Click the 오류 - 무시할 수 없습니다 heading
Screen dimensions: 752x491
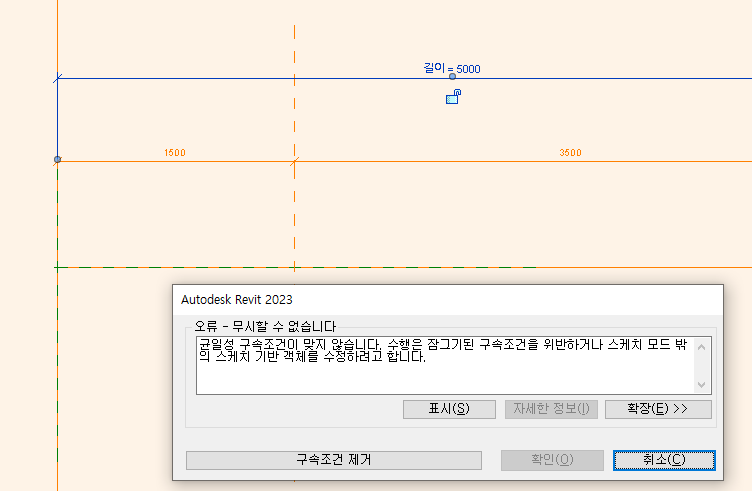(265, 327)
